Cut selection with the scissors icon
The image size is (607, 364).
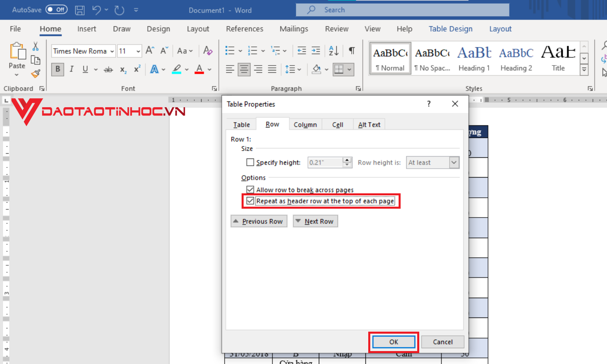click(36, 47)
